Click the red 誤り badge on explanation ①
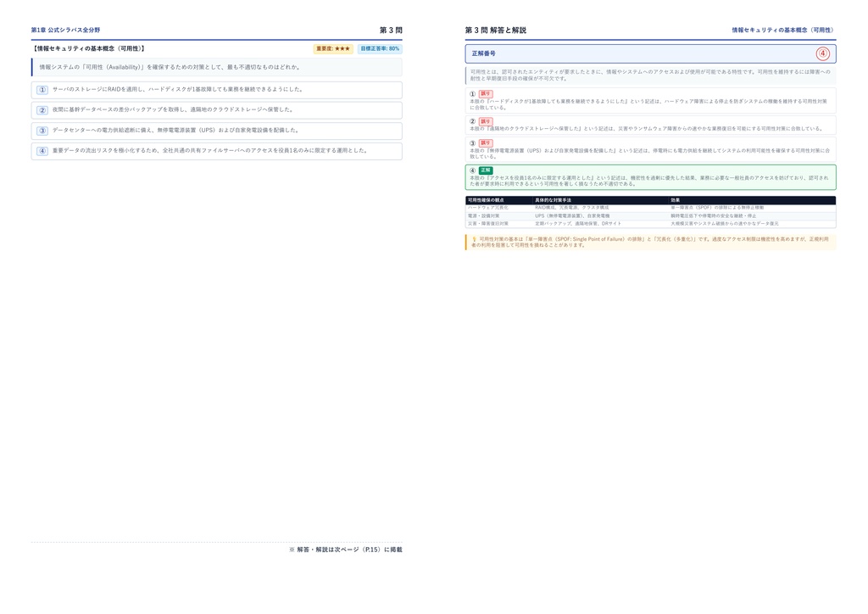 pos(486,94)
